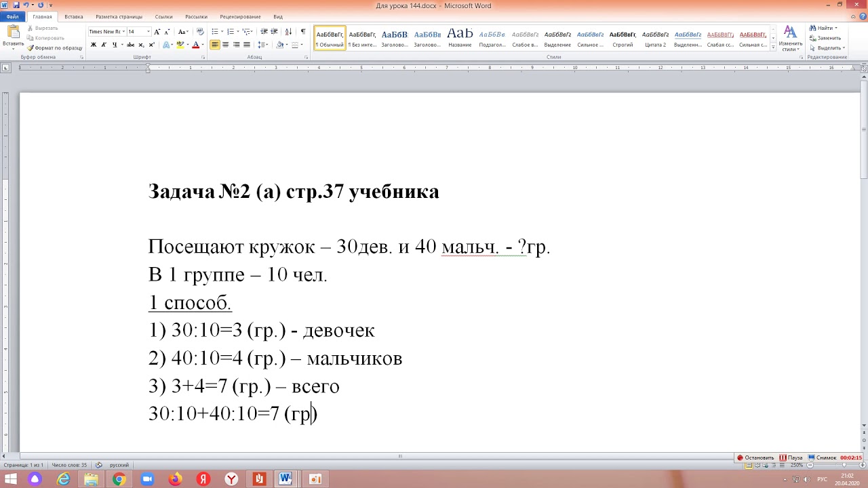Expand the Styles gallery more arrow
The width and height of the screenshot is (868, 488).
point(774,47)
